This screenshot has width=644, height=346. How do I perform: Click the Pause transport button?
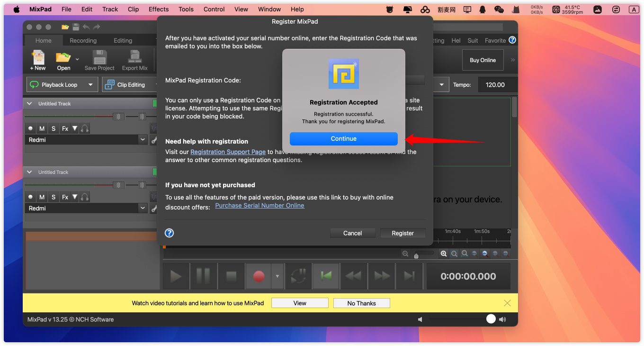(203, 276)
